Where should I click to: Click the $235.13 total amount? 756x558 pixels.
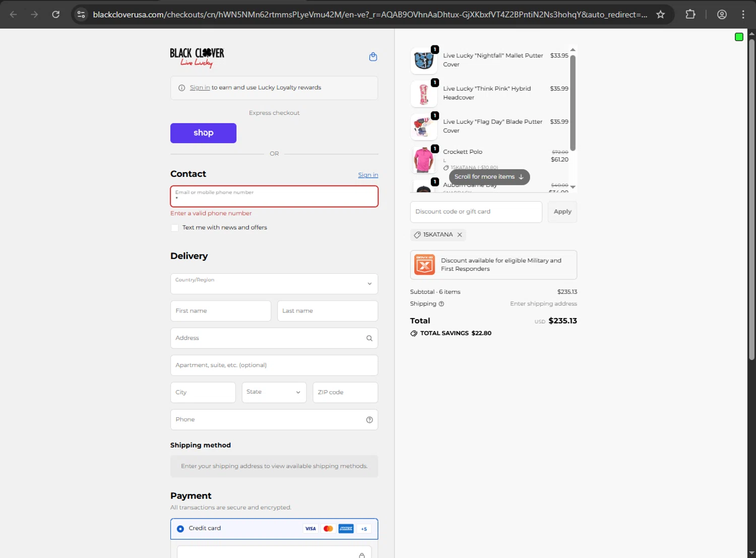coord(562,321)
